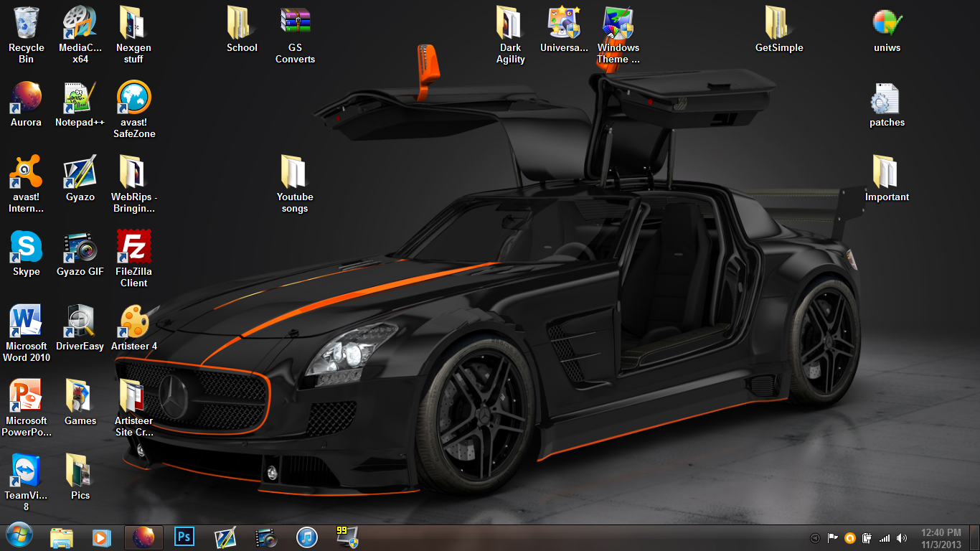Select the avast! SafeZone shortcut
The height and width of the screenshot is (551, 980).
click(x=133, y=108)
